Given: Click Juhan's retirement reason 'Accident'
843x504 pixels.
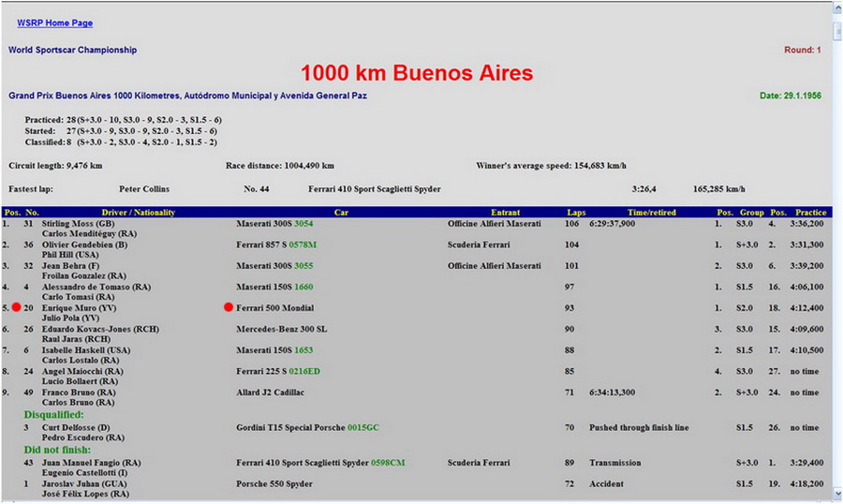Looking at the screenshot, I should 606,484.
